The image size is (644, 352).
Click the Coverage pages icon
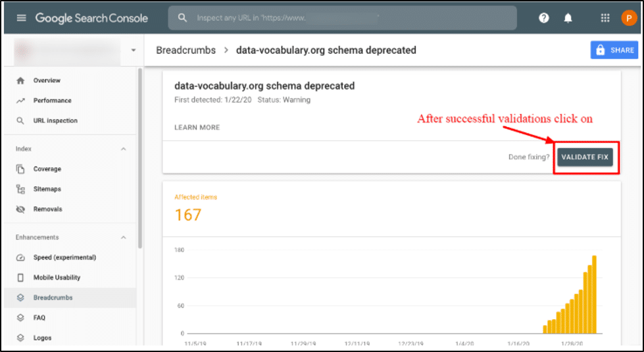pyautogui.click(x=20, y=169)
